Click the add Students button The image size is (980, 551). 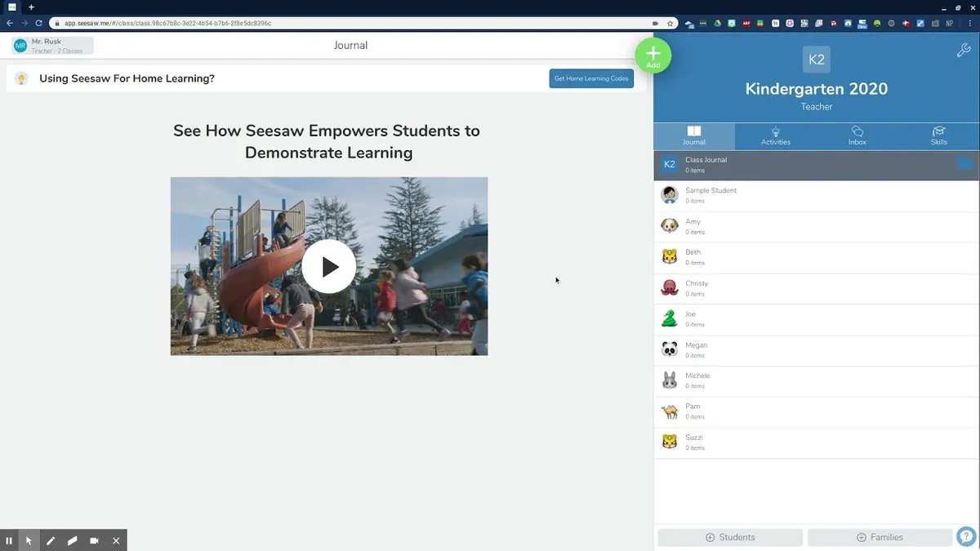(730, 537)
